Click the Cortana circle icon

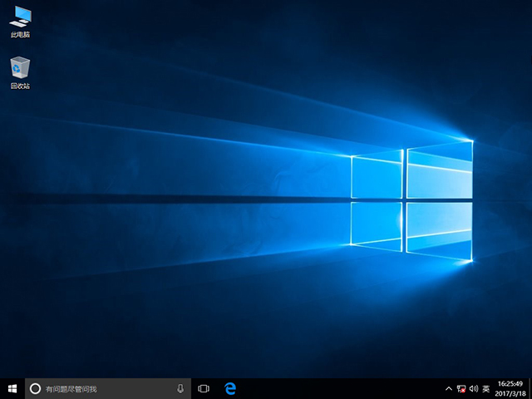(x=35, y=388)
